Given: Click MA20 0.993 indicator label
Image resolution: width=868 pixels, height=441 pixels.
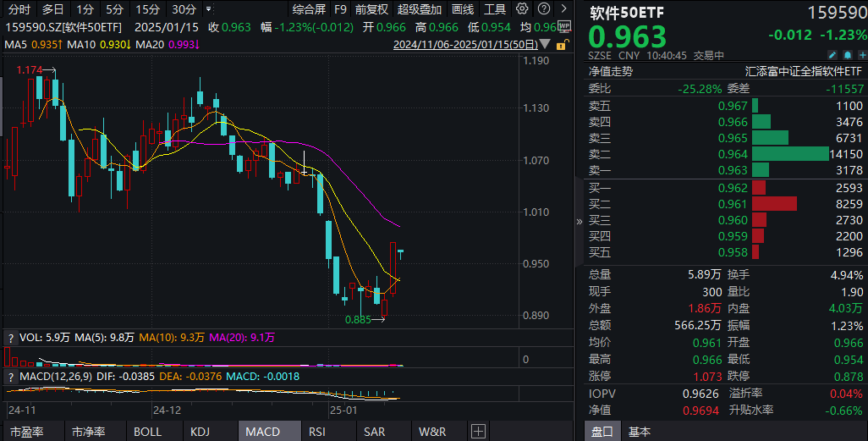Looking at the screenshot, I should pyautogui.click(x=168, y=44).
